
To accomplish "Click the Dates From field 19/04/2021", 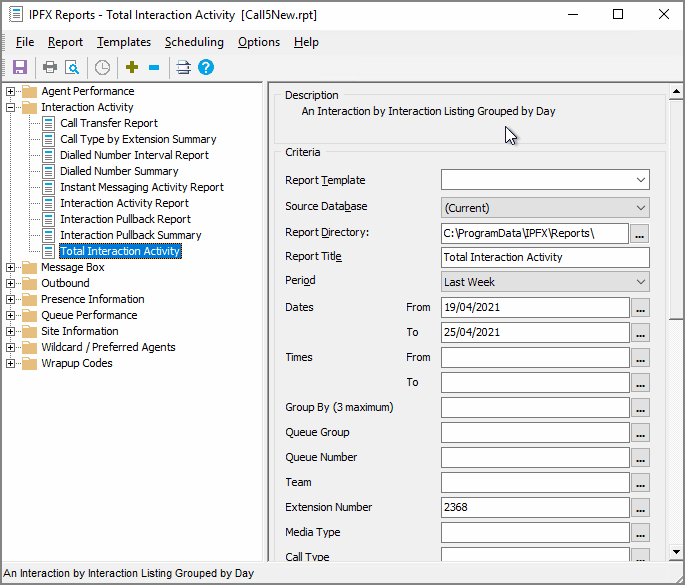I will 535,308.
